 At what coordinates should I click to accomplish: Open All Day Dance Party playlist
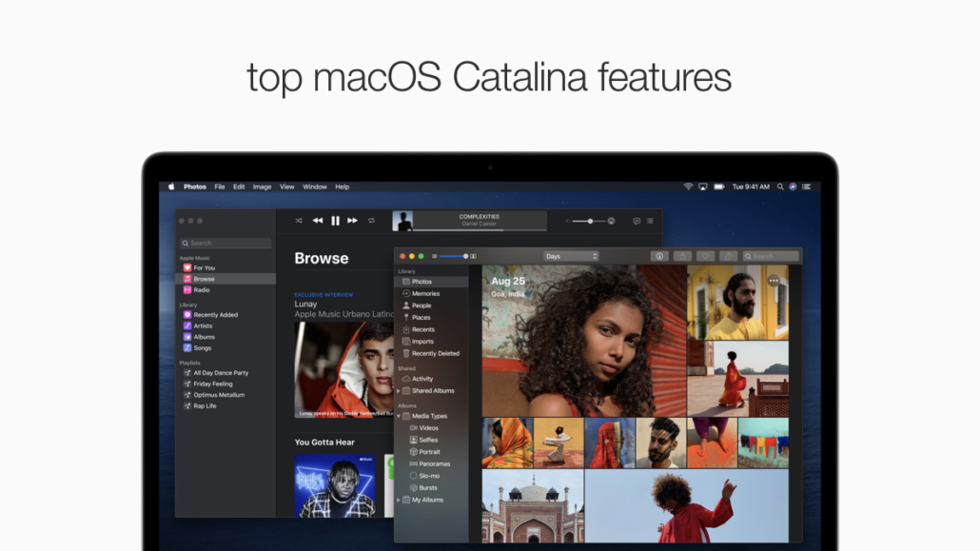pyautogui.click(x=225, y=373)
